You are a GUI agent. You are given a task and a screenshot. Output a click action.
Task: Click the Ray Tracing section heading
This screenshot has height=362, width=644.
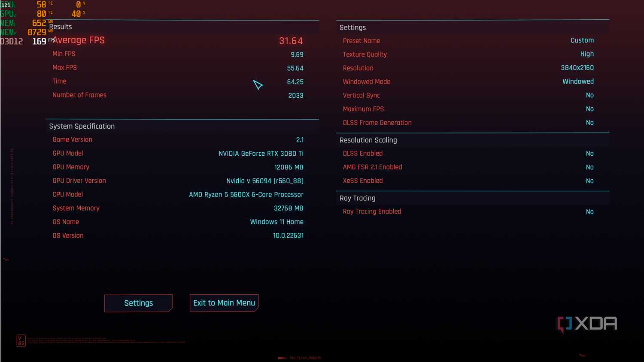(x=357, y=198)
